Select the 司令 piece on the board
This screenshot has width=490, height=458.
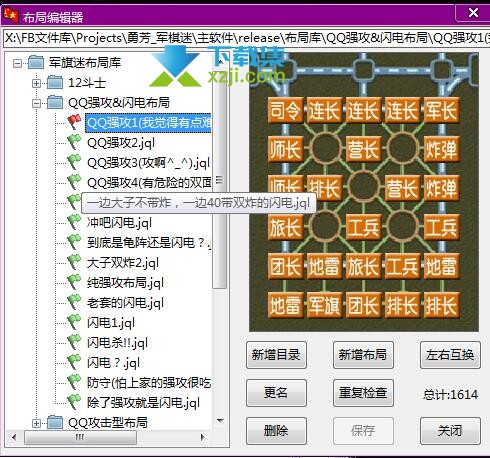point(285,110)
